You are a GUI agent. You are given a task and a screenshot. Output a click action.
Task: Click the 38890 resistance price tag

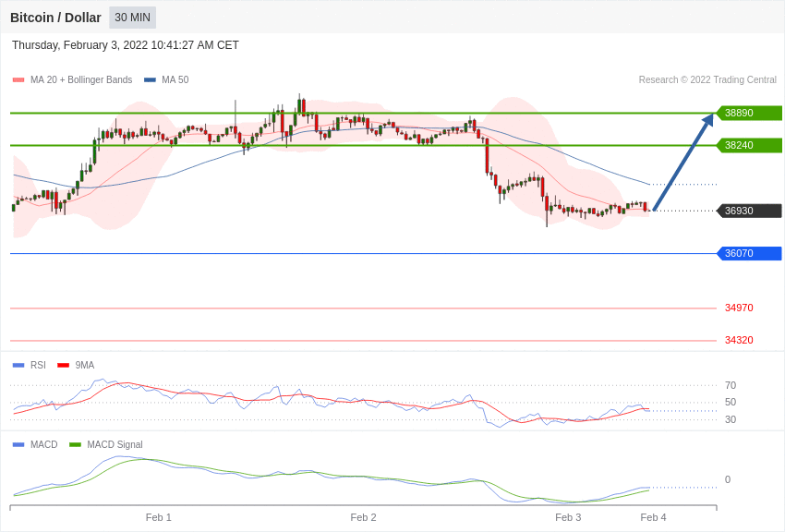point(749,113)
